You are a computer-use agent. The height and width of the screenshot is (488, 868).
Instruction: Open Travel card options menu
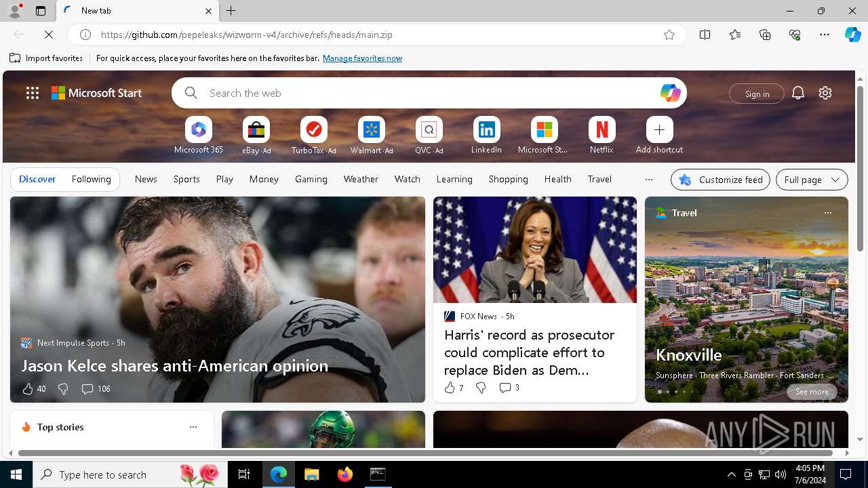coord(827,213)
